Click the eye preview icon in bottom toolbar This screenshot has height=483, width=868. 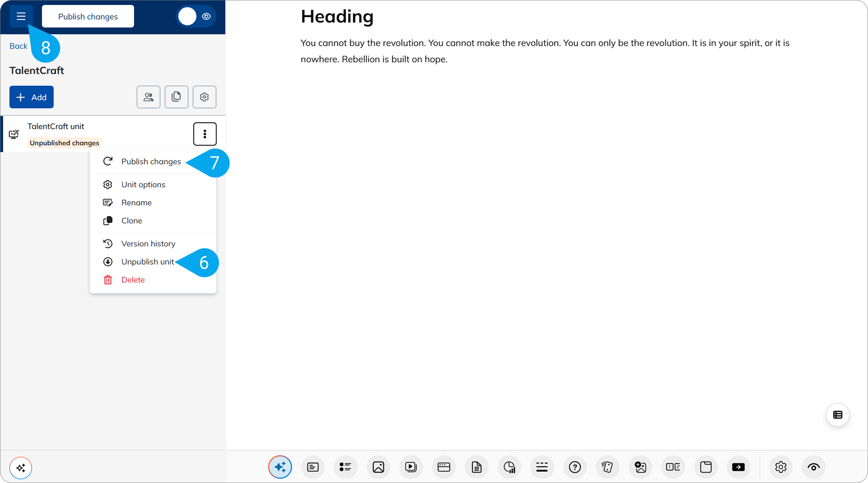pyautogui.click(x=813, y=467)
